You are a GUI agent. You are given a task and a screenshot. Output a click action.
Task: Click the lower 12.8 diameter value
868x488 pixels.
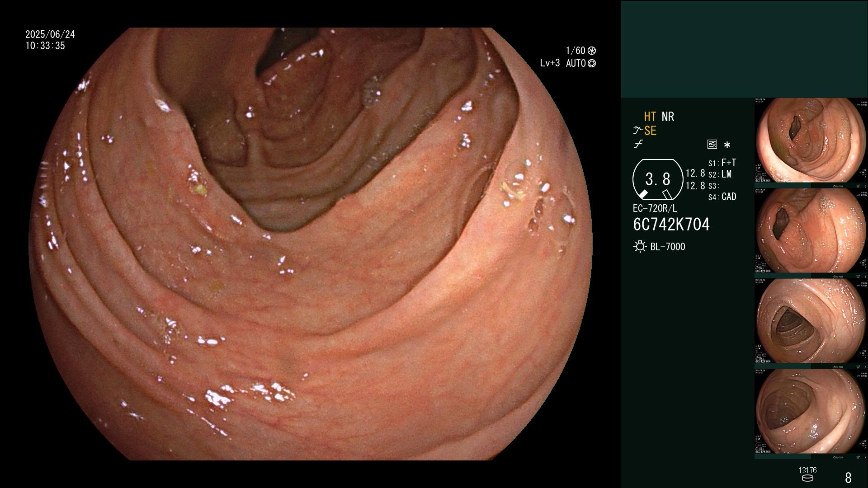tap(695, 186)
